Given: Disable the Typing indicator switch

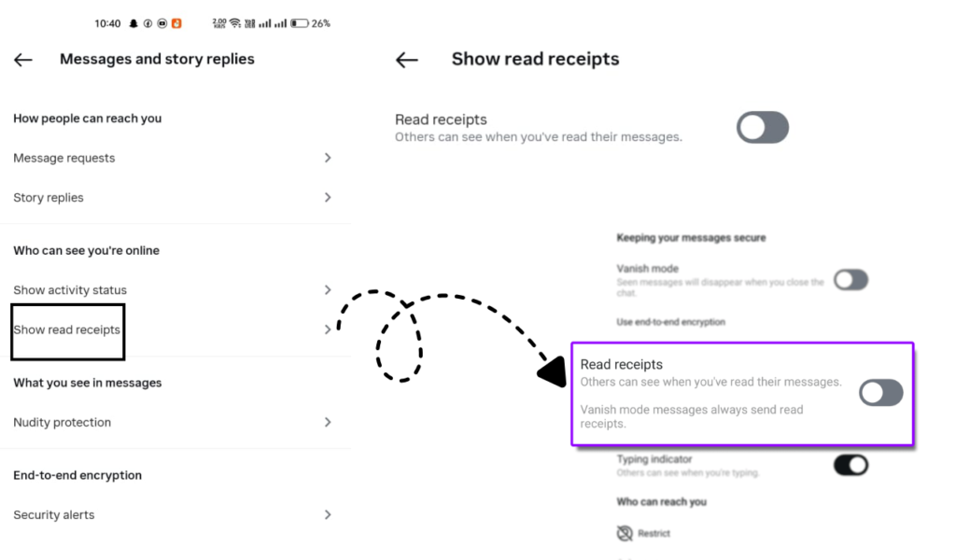Looking at the screenshot, I should (x=851, y=464).
